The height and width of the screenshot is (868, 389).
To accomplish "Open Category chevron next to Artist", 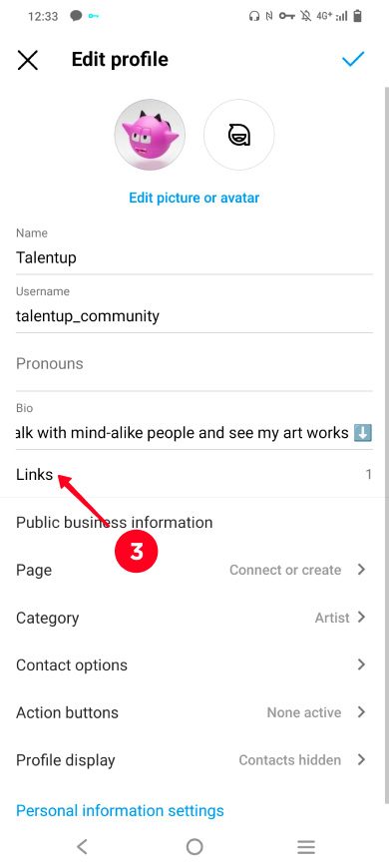I will [361, 618].
